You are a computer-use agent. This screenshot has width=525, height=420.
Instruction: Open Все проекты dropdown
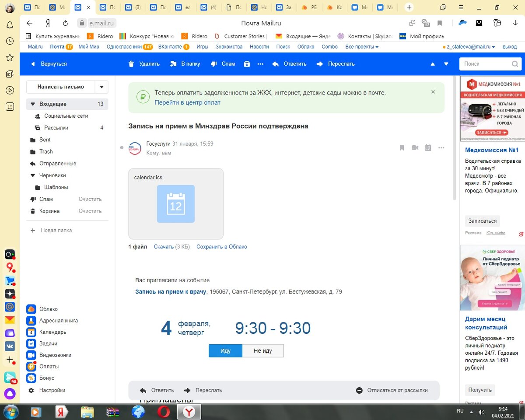pos(362,47)
